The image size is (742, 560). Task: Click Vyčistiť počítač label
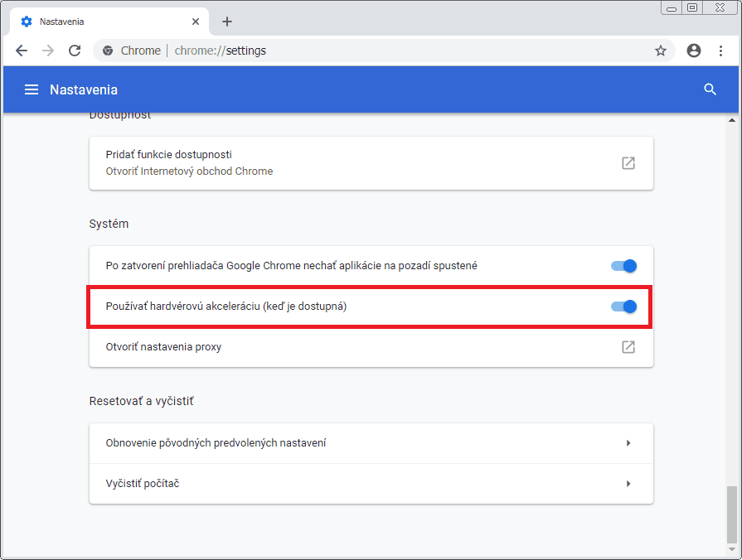(143, 484)
